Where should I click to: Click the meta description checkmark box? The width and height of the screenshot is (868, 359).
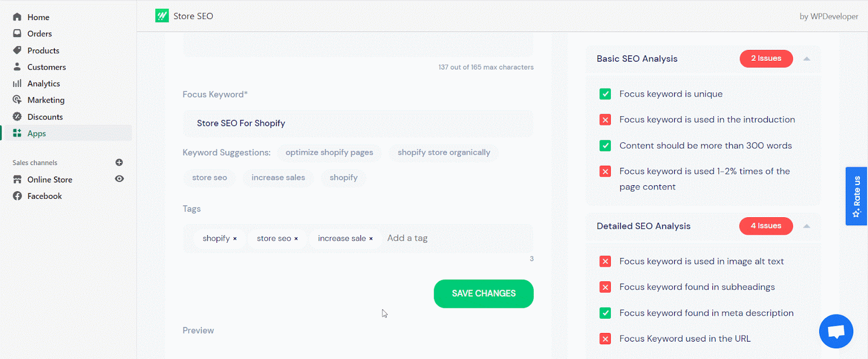605,313
